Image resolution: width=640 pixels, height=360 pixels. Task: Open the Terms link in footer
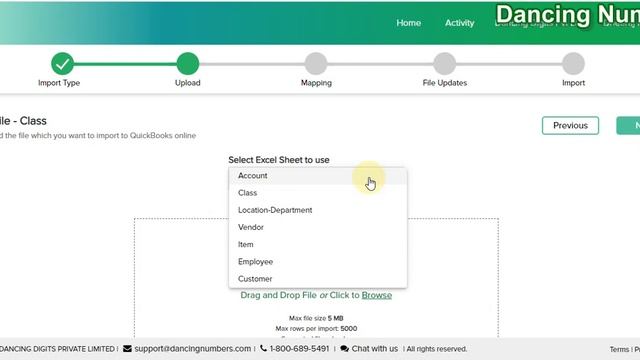point(619,349)
